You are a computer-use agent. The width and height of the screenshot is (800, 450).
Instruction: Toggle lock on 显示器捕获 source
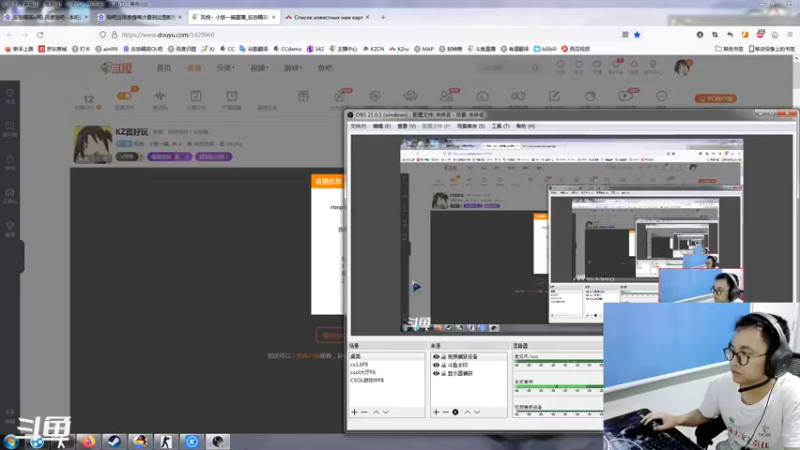[x=443, y=373]
